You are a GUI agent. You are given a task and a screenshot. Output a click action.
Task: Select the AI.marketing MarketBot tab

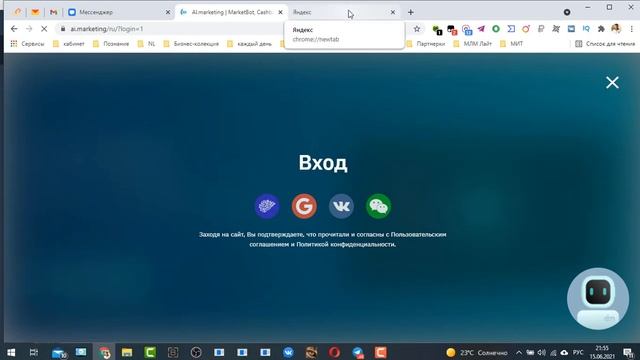click(x=231, y=12)
